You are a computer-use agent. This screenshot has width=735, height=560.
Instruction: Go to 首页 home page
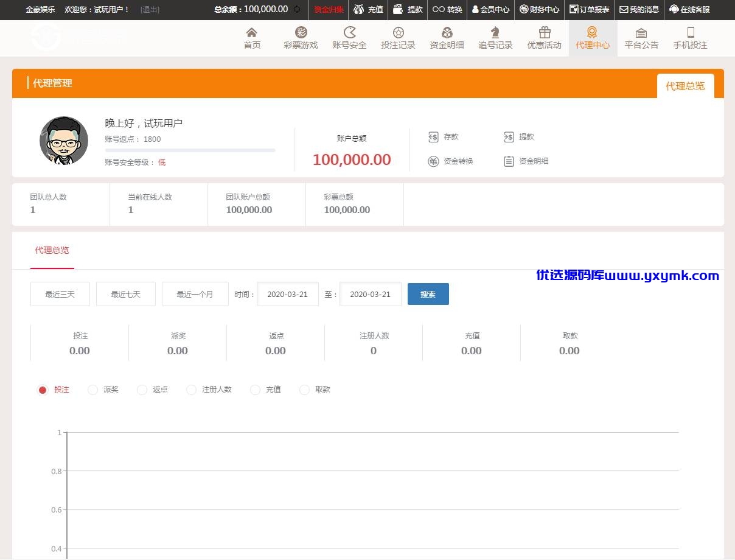[253, 38]
